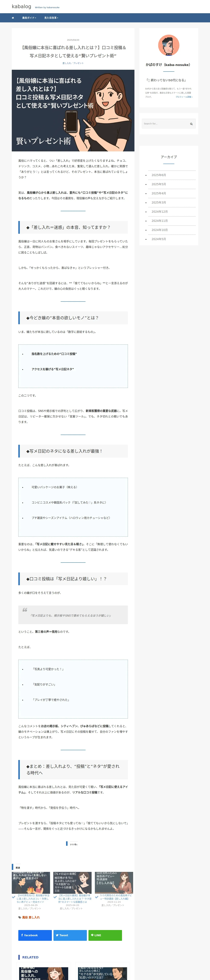
Task: Open the 風俗ガイド dropdown menu
Action: [x=29, y=18]
